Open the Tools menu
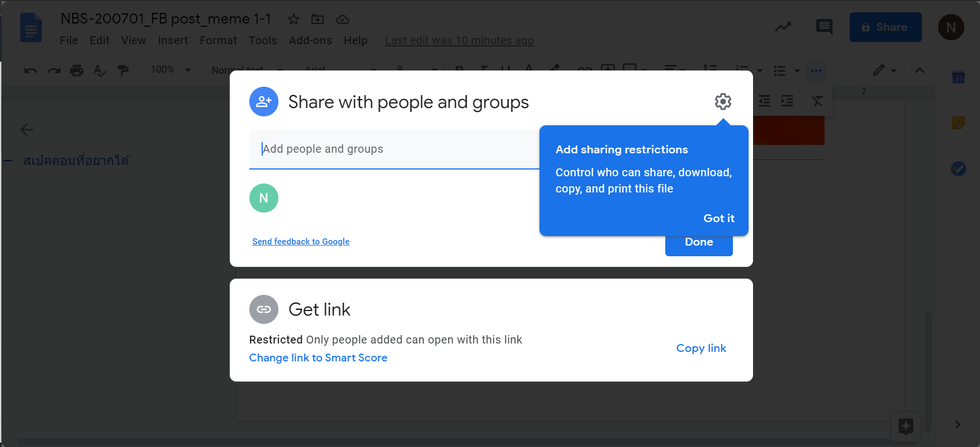 tap(263, 40)
